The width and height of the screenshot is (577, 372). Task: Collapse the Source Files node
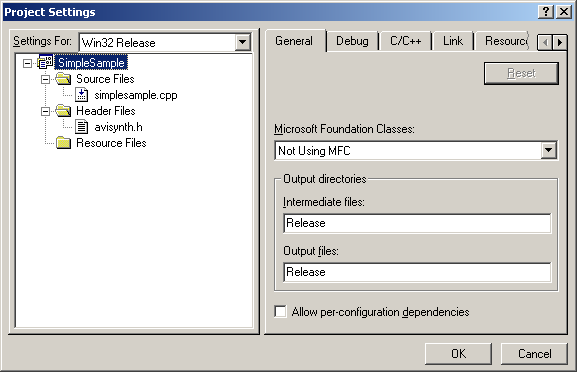[45, 79]
